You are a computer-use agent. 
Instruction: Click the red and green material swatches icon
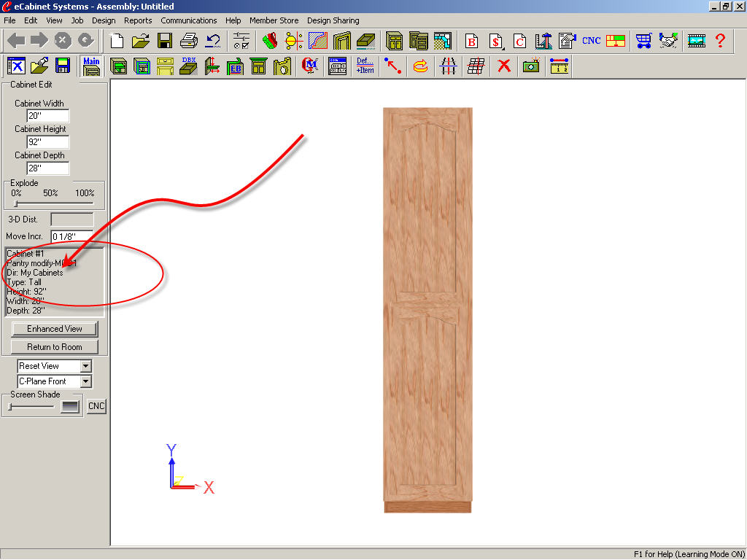coord(270,41)
